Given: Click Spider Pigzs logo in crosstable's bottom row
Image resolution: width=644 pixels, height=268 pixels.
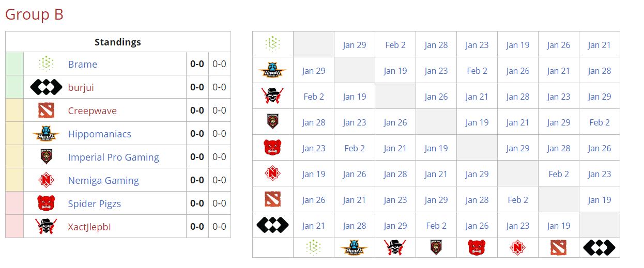Looking at the screenshot, I should [477, 248].
